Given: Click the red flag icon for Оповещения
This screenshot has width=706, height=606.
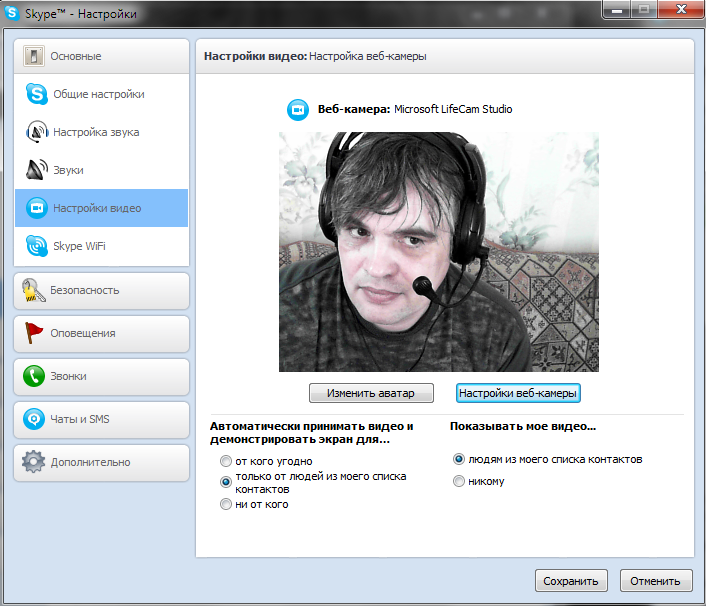Looking at the screenshot, I should pos(33,333).
